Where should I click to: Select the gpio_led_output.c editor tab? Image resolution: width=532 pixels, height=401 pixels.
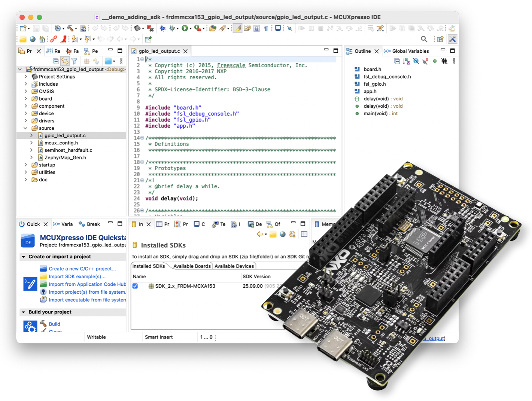[x=159, y=51]
